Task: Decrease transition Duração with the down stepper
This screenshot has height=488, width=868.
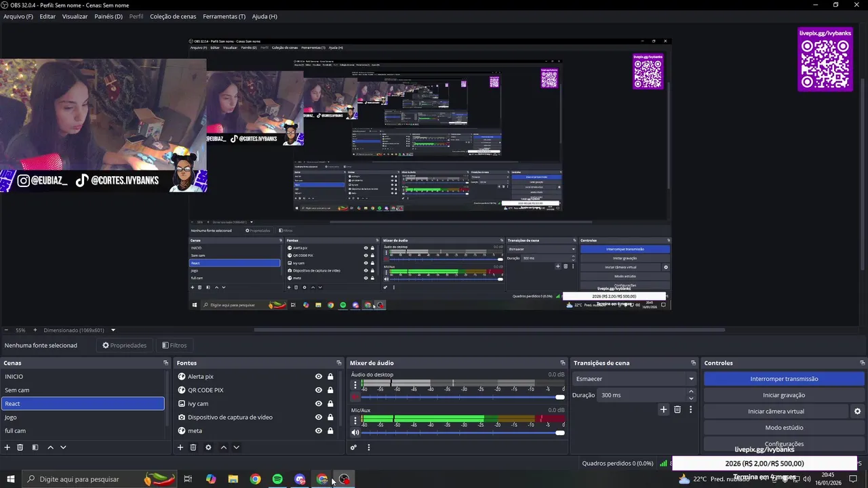Action: click(x=691, y=399)
